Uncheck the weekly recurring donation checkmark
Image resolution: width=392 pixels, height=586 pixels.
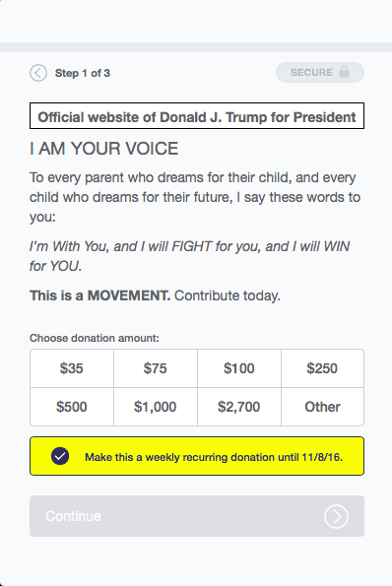tap(60, 456)
